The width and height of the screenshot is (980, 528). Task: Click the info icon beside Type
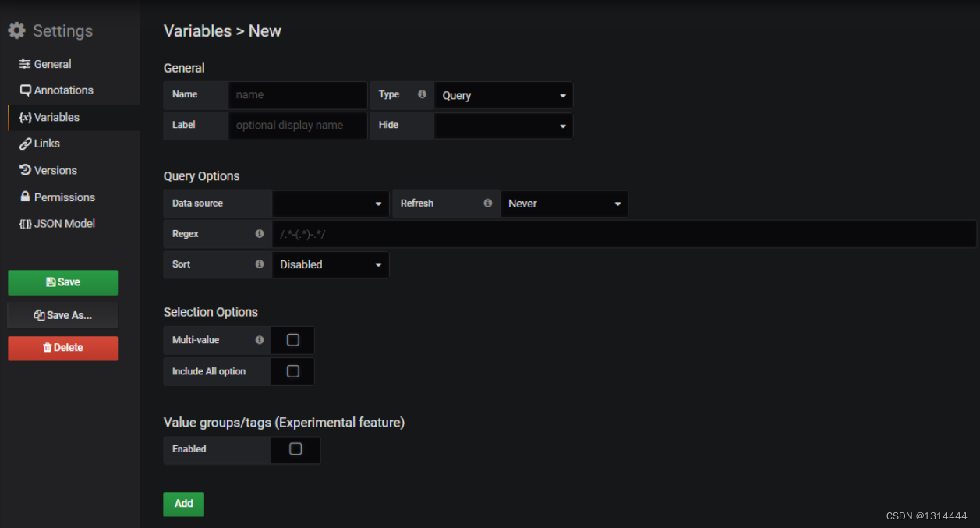coord(422,94)
